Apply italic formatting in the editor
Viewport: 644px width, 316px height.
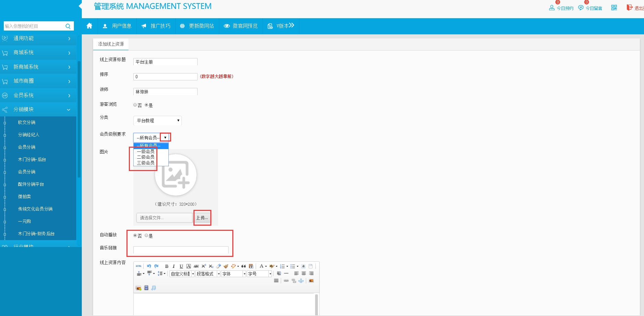click(x=174, y=266)
